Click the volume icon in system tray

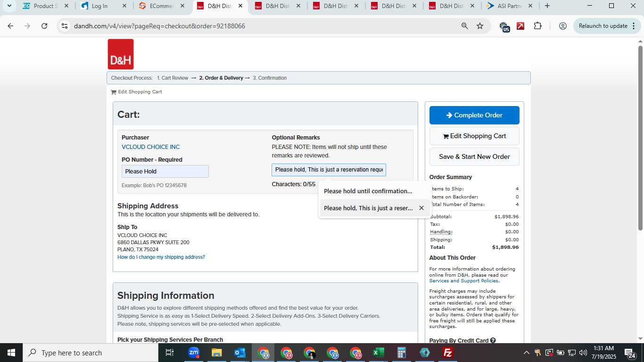(583, 353)
